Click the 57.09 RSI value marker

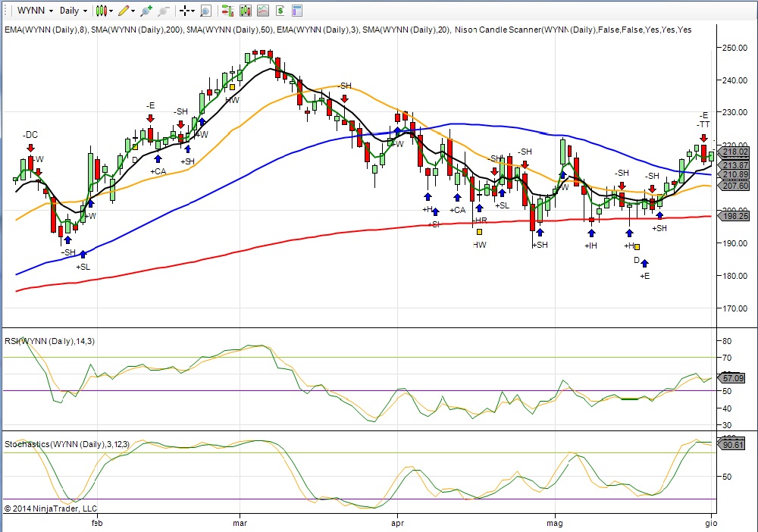732,378
